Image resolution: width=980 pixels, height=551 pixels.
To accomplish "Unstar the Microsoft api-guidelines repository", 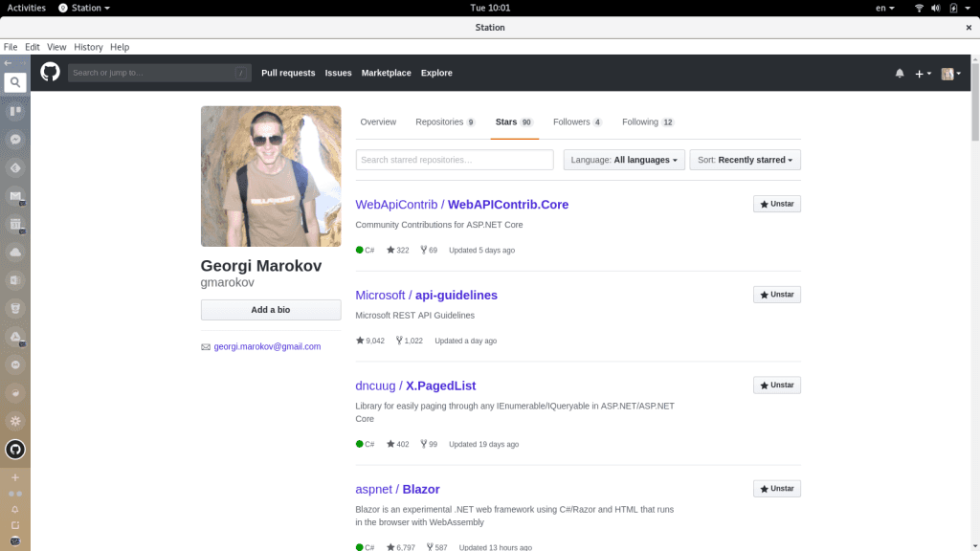I will pos(776,295).
